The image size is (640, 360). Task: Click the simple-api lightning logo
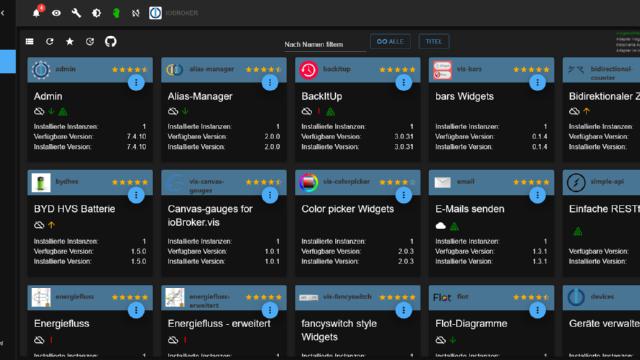(x=576, y=182)
